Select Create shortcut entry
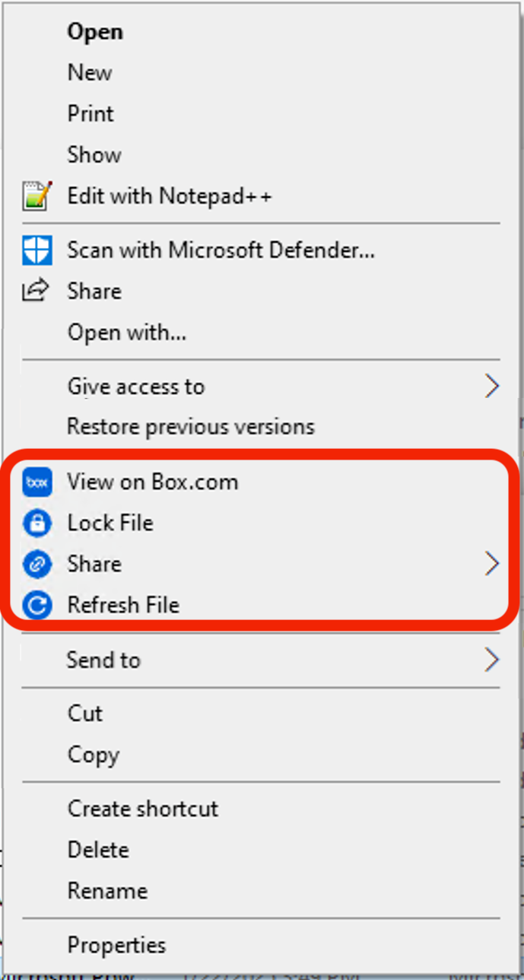Image resolution: width=524 pixels, height=980 pixels. coord(143,809)
